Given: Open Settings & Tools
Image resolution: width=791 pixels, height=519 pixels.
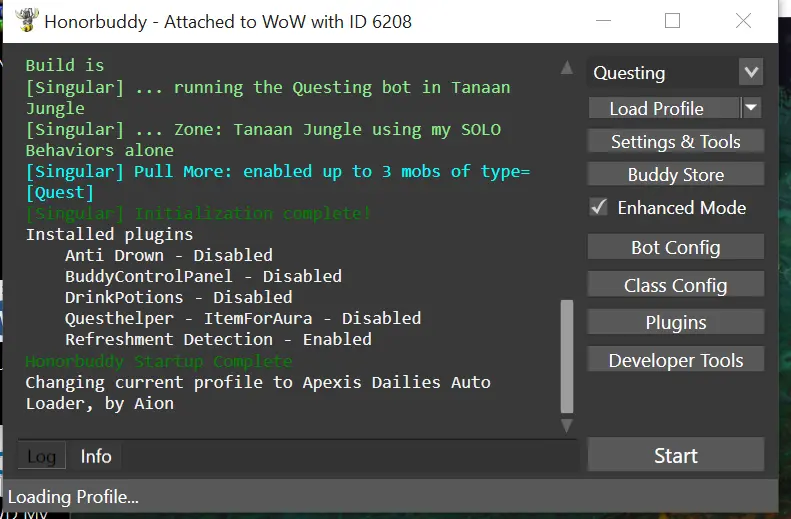Looking at the screenshot, I should coord(675,142).
